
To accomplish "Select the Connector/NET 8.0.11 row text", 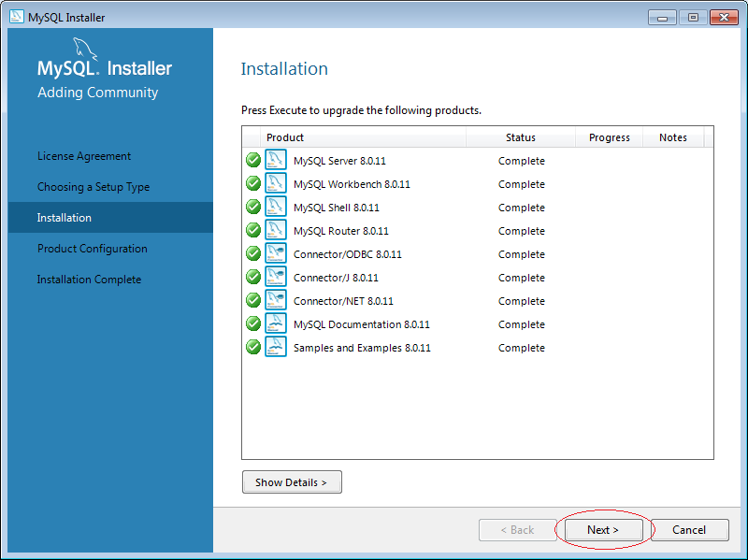I will coord(343,301).
